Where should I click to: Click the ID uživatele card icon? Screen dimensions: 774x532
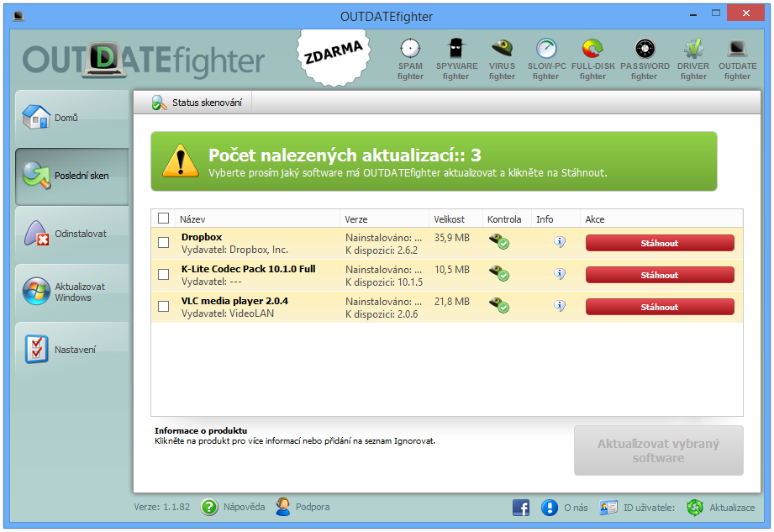[x=608, y=508]
